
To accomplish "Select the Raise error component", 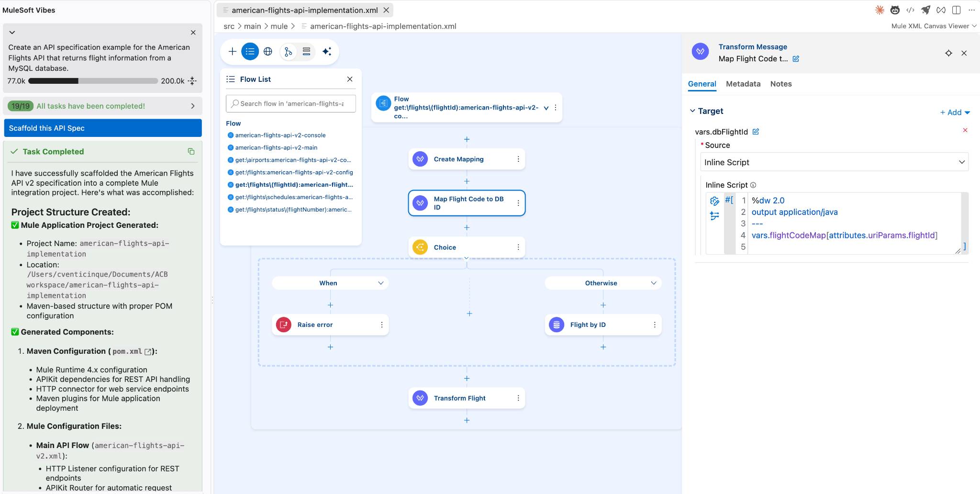I will [x=330, y=325].
